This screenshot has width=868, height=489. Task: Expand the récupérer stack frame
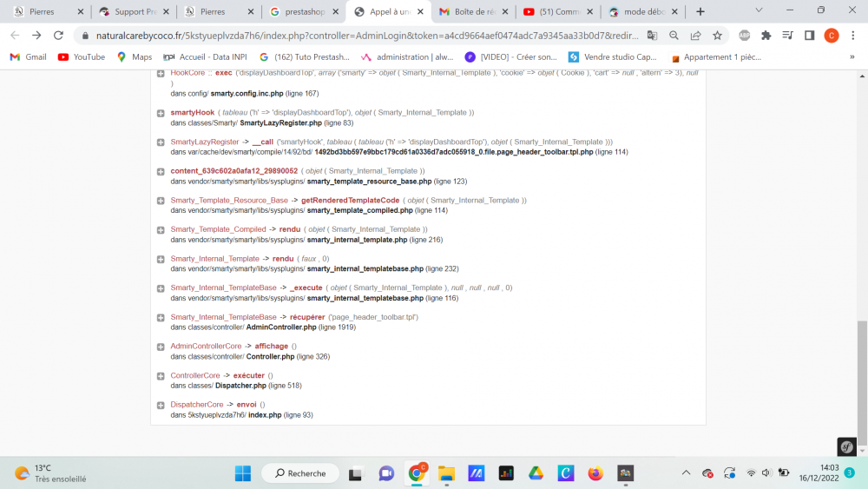click(x=161, y=318)
